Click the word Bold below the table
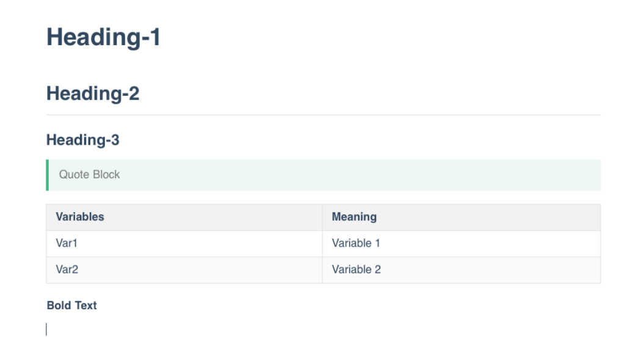This screenshot has width=644, height=338. click(x=59, y=305)
